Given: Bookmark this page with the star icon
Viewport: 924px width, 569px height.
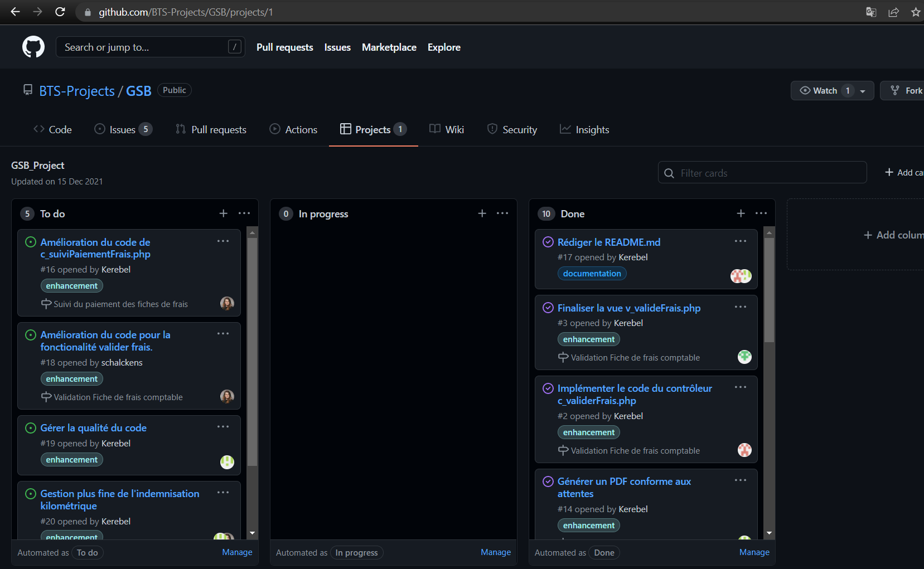Looking at the screenshot, I should 916,12.
